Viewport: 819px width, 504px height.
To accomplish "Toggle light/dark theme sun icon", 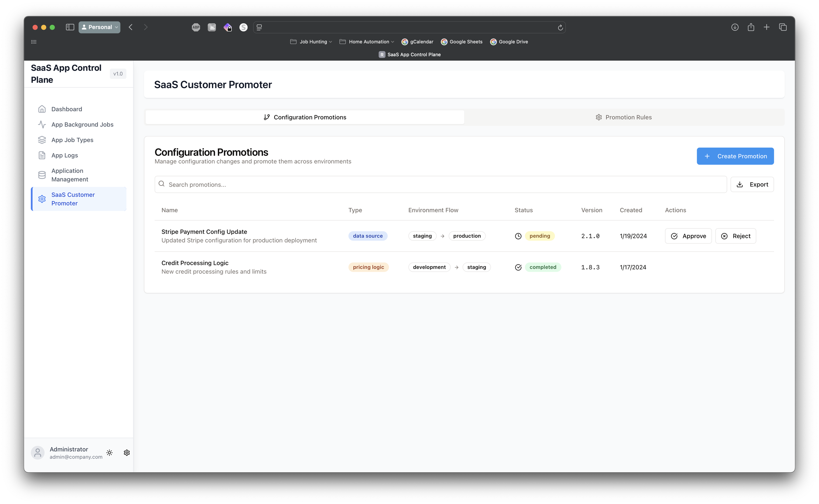I will [109, 453].
